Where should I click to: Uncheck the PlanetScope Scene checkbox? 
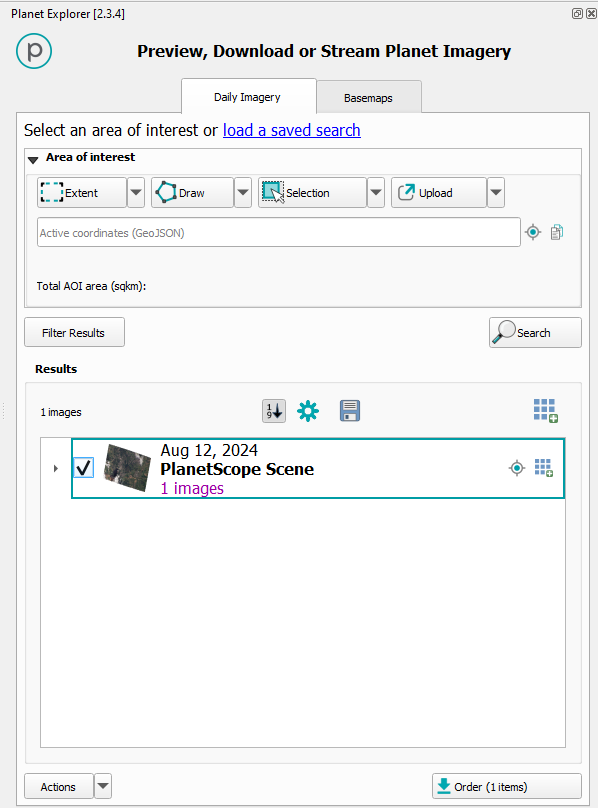(84, 468)
